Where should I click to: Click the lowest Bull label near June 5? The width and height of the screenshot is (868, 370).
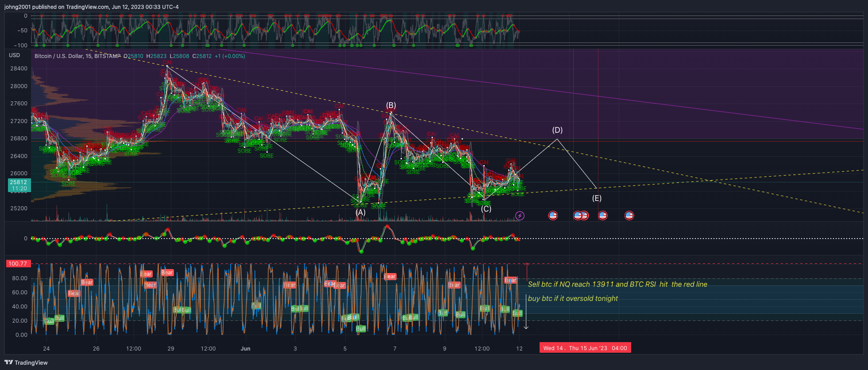[361, 329]
